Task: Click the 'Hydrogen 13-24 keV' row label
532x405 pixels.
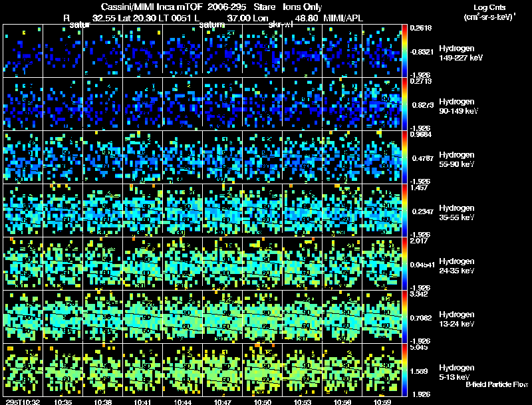Action: (x=456, y=319)
